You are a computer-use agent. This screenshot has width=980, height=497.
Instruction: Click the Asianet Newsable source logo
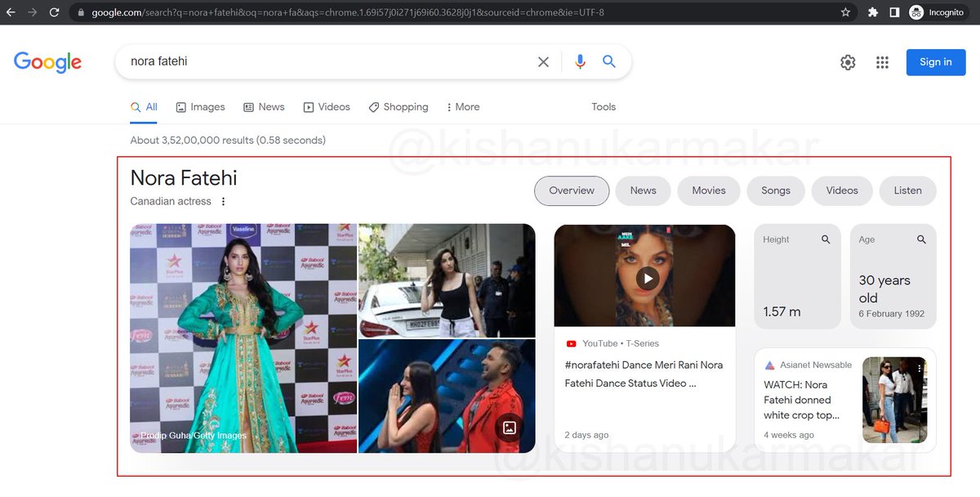pos(769,365)
